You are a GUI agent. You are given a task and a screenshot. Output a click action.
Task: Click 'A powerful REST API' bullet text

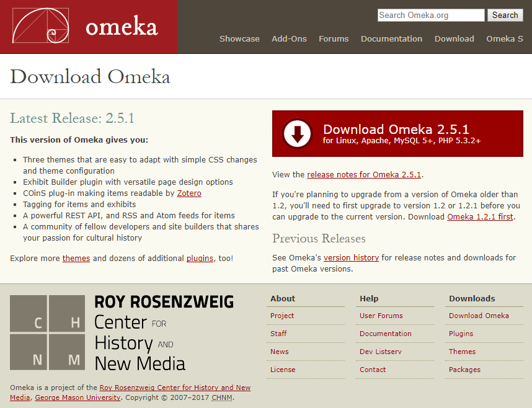coord(129,216)
